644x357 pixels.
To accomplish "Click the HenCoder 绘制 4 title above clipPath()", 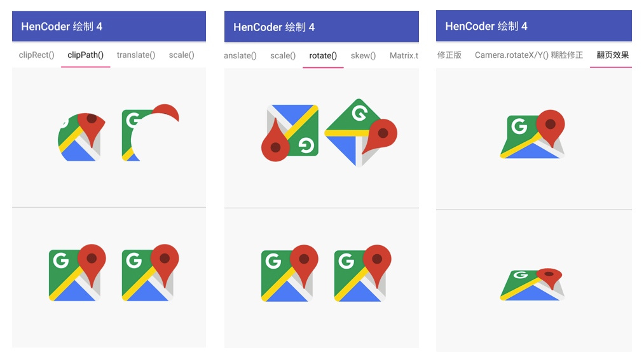I will point(62,27).
